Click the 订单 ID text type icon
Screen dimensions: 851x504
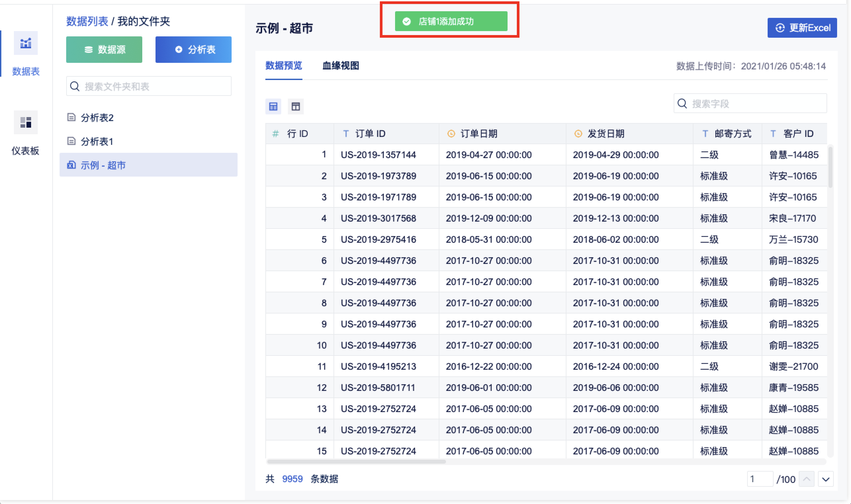(x=346, y=134)
